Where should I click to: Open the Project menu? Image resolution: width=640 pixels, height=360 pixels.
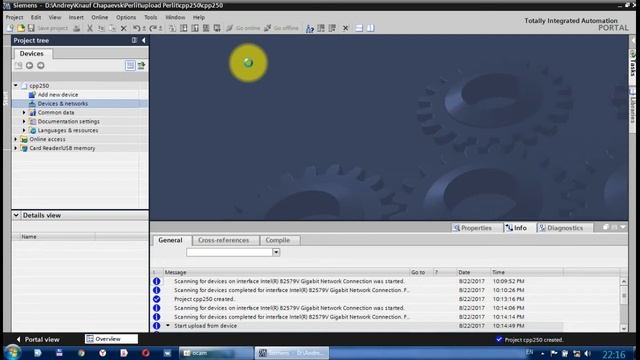click(14, 18)
